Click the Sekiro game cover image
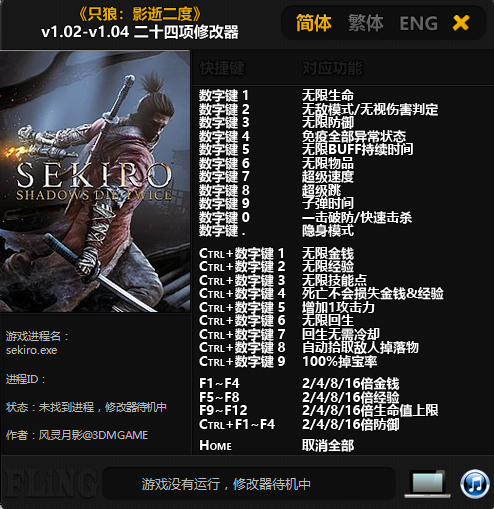Screen dimensions: 494x509 (x=95, y=181)
